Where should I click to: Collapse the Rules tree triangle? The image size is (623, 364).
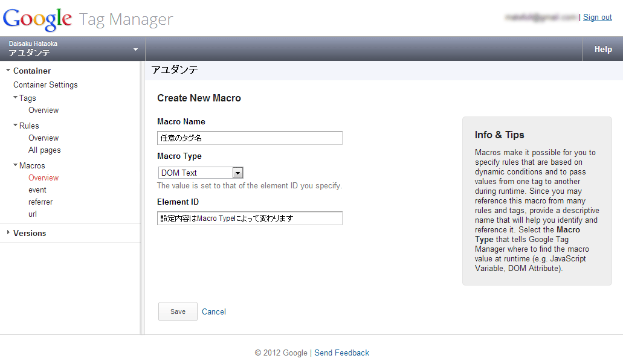point(15,125)
